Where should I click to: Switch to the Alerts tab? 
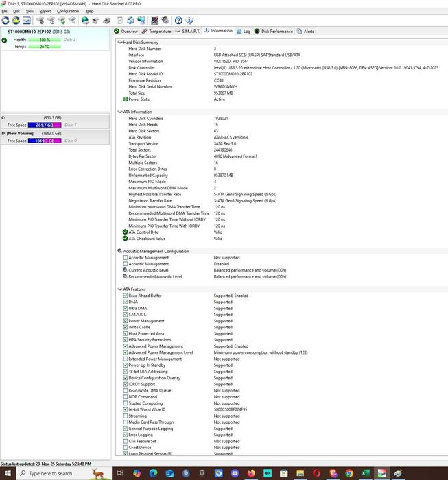tap(305, 32)
